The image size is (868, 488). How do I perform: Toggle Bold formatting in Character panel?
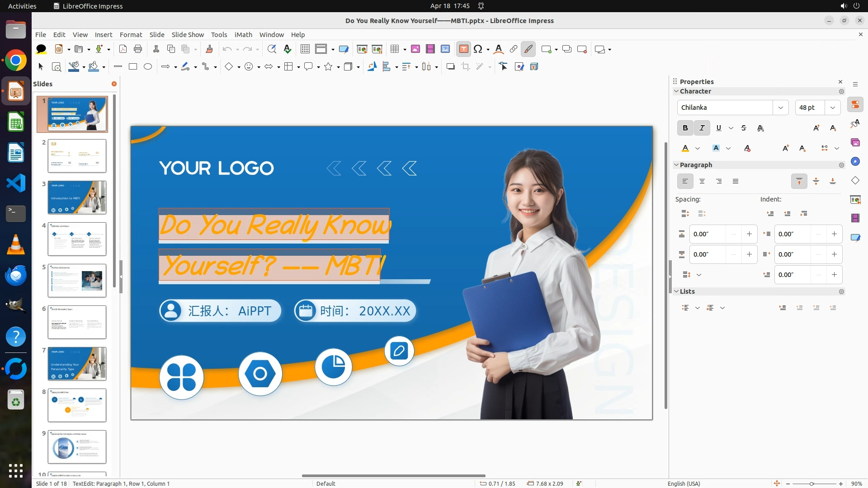685,128
